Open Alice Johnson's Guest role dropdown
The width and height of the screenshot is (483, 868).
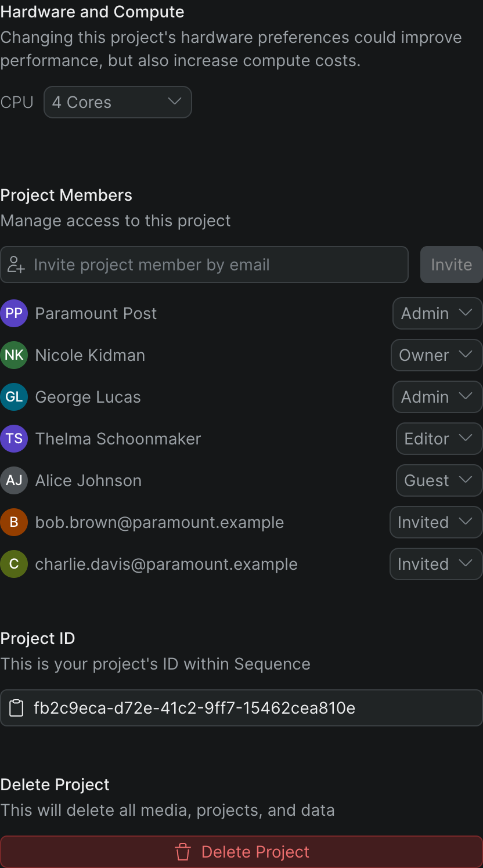tap(439, 480)
